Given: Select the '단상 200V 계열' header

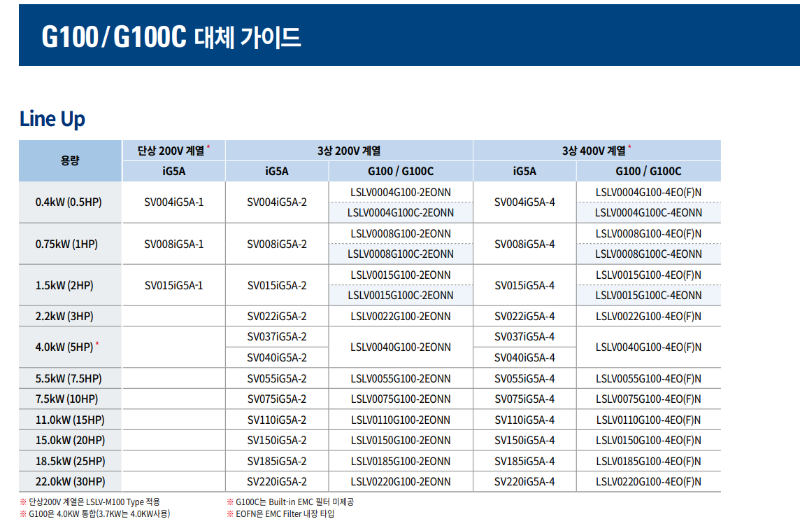Looking at the screenshot, I should (173, 150).
